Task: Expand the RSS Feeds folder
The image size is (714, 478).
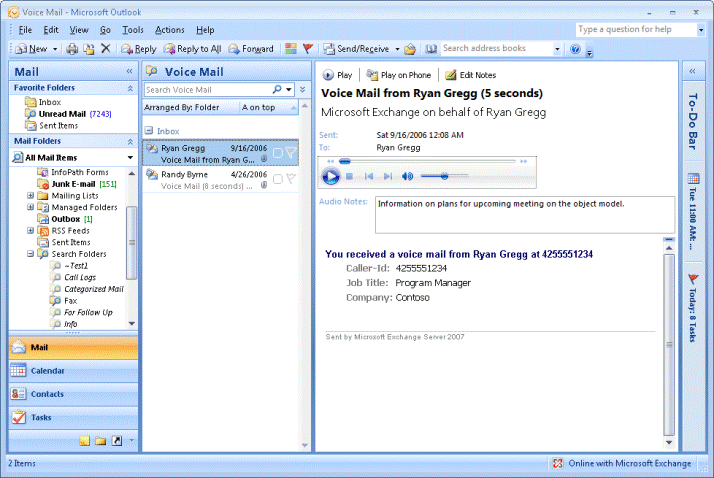Action: pos(31,230)
